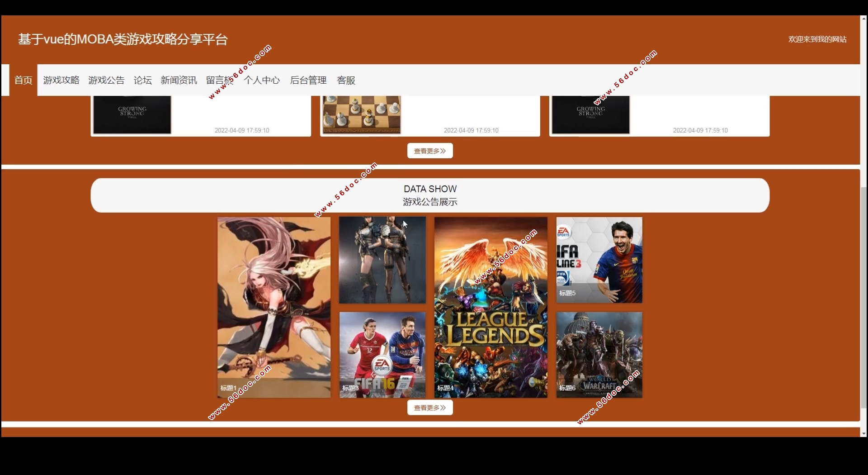Open the two armored women game poster
Screen dimensions: 868x475
pos(382,260)
